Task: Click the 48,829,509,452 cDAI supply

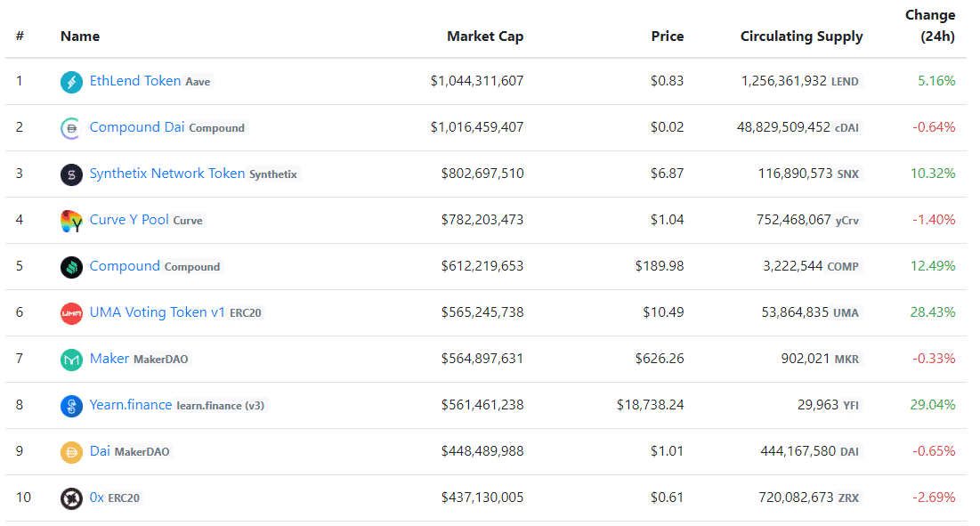Action: (798, 126)
